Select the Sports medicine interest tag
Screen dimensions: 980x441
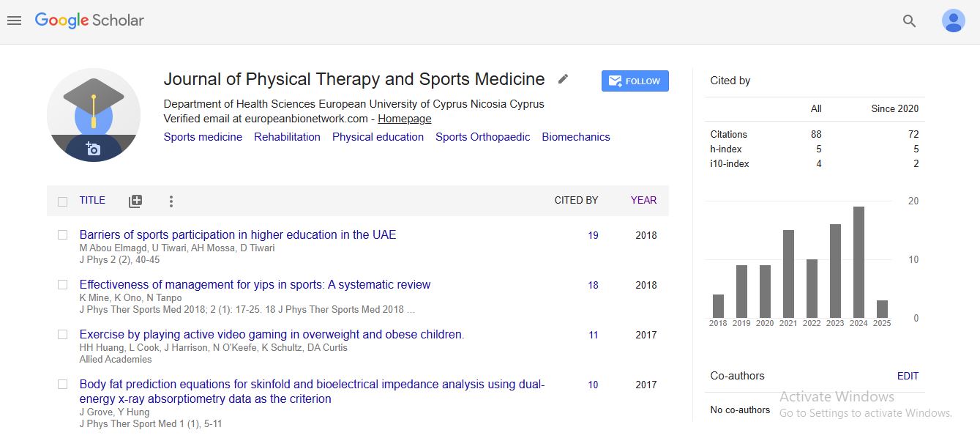click(203, 137)
